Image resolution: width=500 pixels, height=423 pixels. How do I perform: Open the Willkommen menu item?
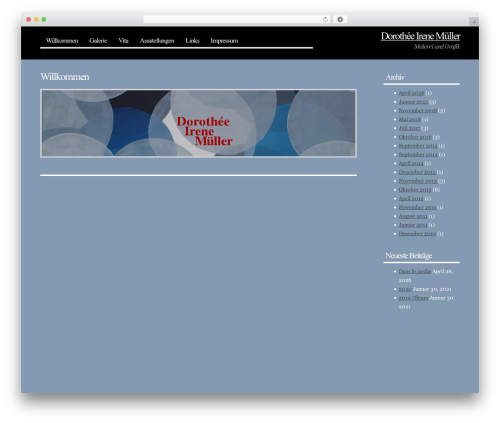[62, 41]
